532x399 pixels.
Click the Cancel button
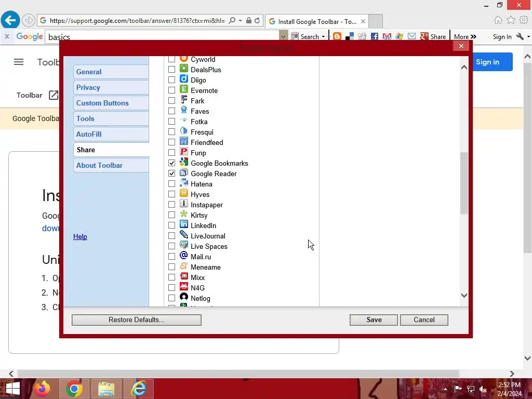pyautogui.click(x=424, y=320)
